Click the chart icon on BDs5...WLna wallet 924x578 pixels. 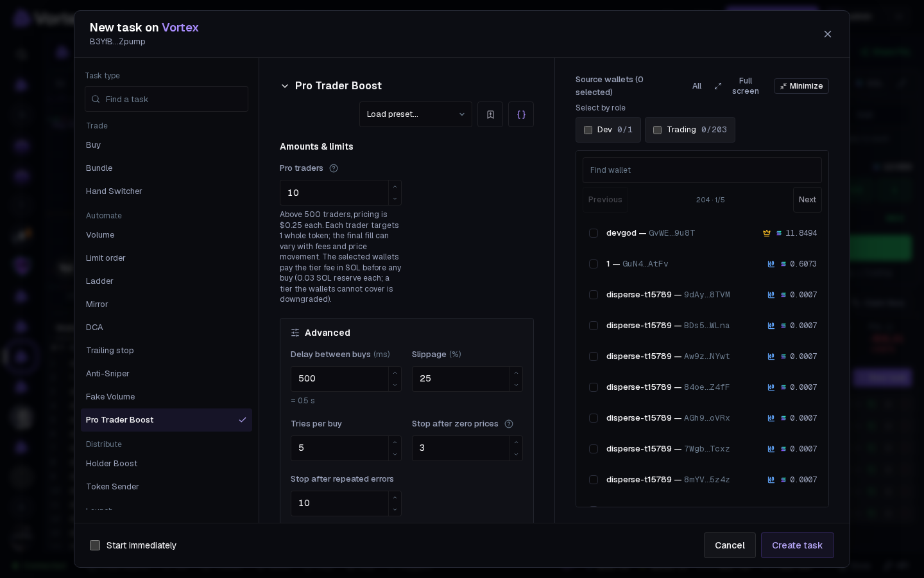tap(771, 326)
